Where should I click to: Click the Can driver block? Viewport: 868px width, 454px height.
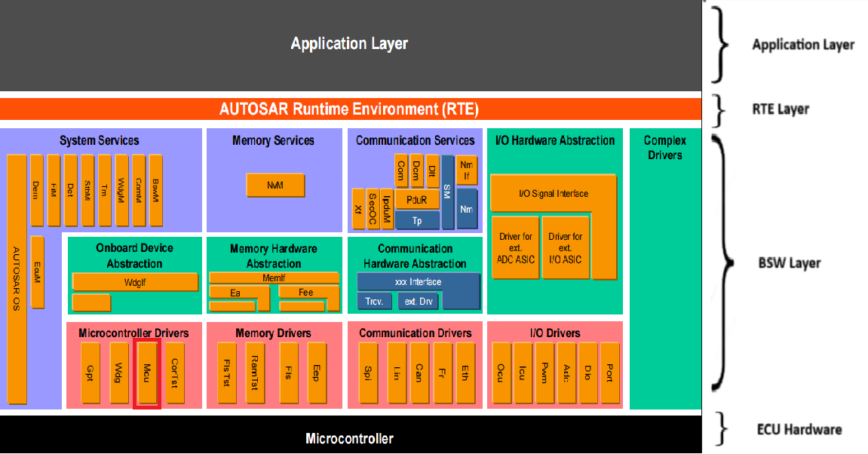(419, 373)
